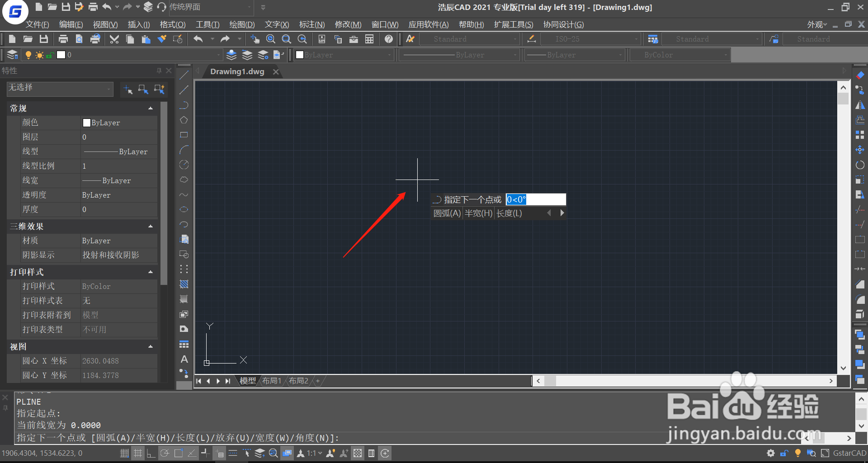Open the annotation scale 1:1 dropdown
Viewport: 868px width, 463px height.
(315, 453)
